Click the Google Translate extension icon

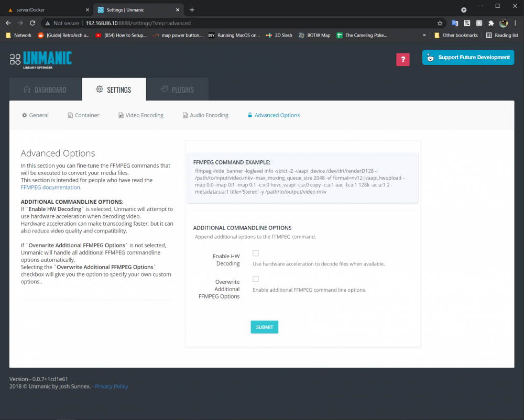click(455, 23)
